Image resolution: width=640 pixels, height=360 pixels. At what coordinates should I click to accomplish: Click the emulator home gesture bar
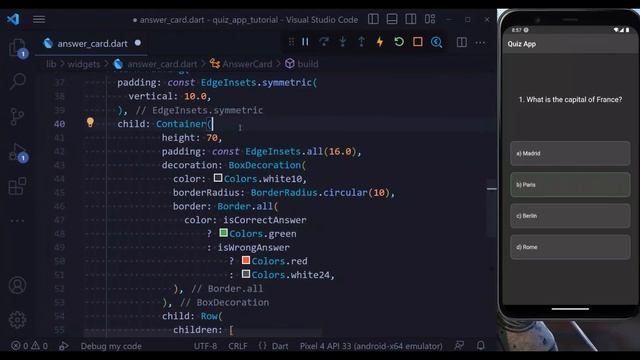[570, 309]
